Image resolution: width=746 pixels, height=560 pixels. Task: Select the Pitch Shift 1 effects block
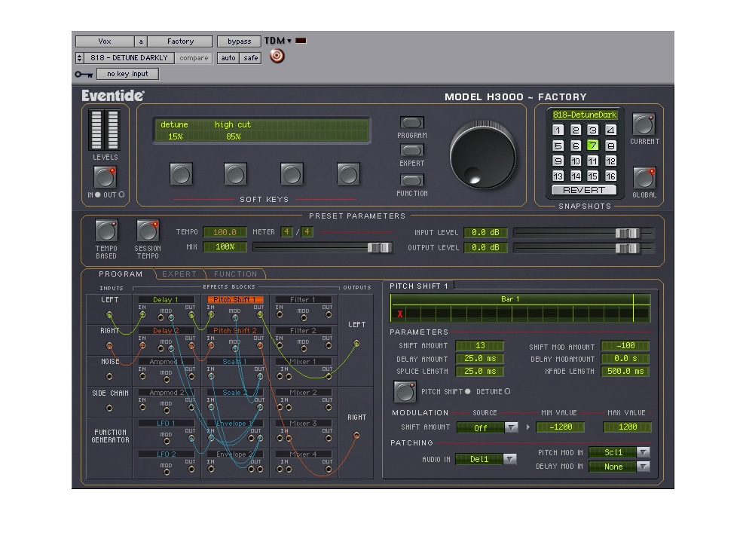tap(236, 300)
